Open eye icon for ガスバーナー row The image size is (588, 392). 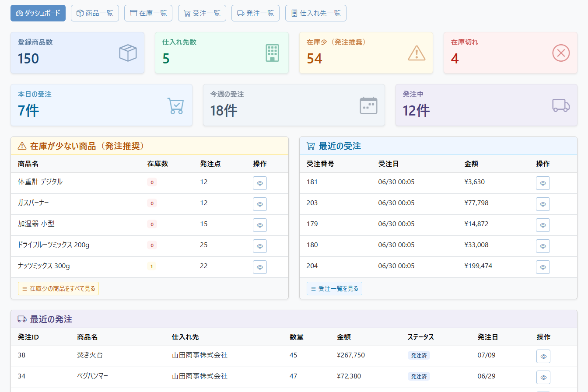(x=260, y=204)
